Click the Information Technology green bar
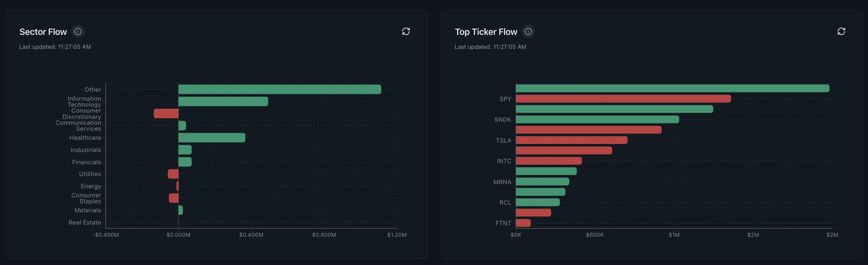The image size is (868, 265). 223,101
